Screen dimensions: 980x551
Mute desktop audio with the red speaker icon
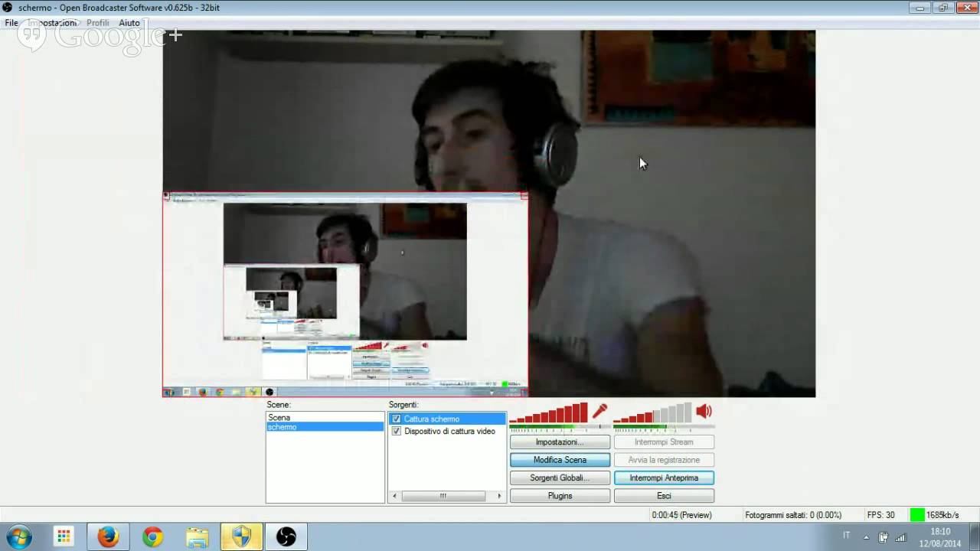point(704,412)
